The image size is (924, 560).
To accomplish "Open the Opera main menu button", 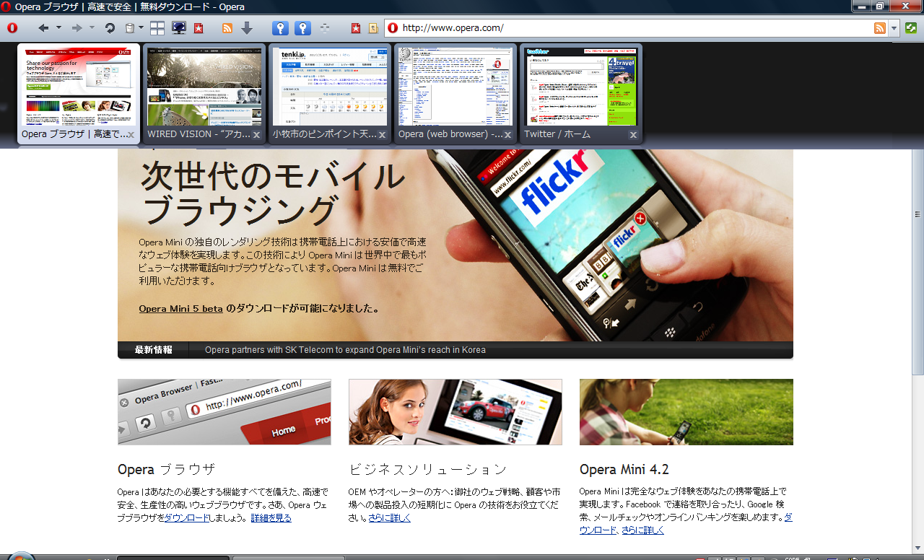I will [12, 28].
